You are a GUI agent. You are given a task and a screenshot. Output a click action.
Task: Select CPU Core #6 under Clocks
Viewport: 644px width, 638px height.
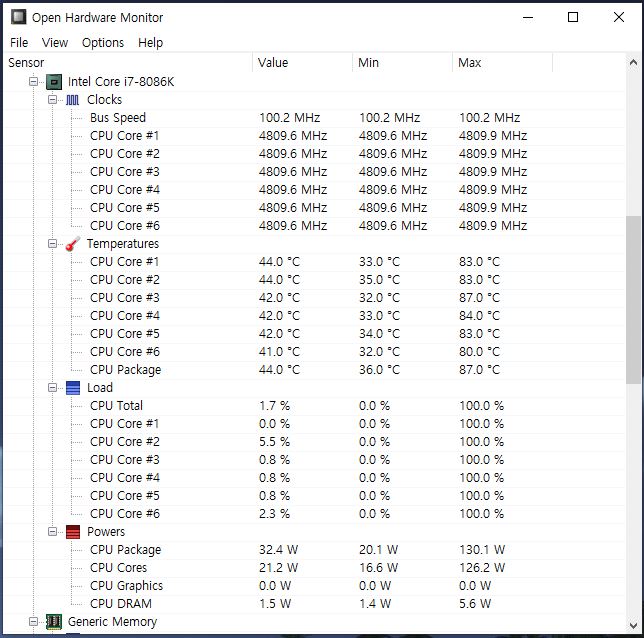315,226
